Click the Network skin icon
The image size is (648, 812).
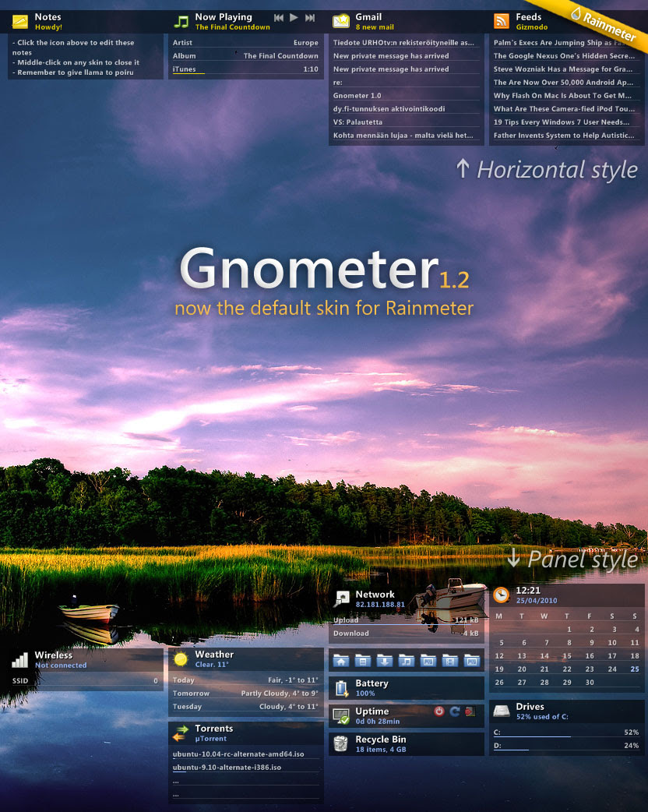coord(341,599)
